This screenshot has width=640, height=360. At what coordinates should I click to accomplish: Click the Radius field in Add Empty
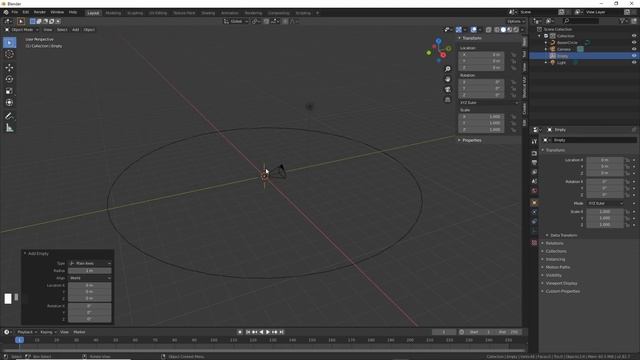(x=90, y=271)
